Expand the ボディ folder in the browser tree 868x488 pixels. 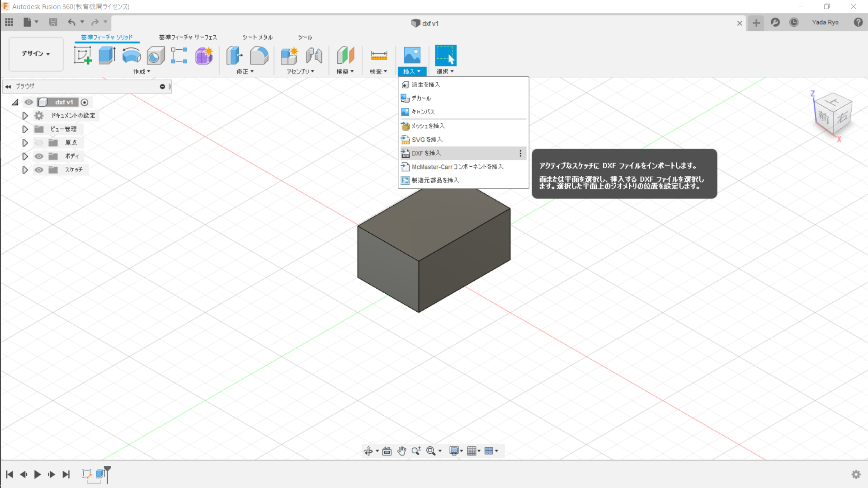(24, 156)
